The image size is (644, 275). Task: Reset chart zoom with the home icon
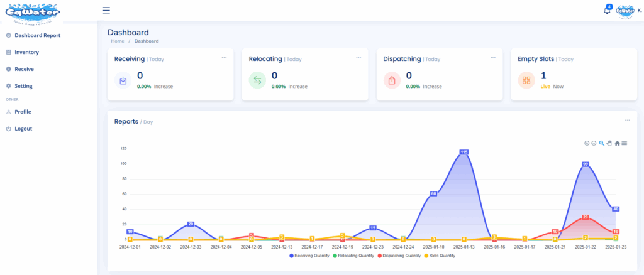(617, 143)
